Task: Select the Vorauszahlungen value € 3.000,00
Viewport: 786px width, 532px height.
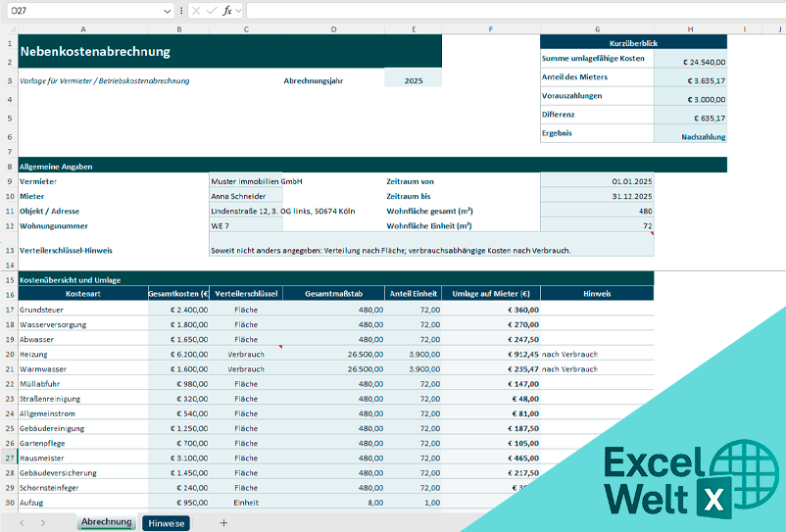Action: pos(690,96)
